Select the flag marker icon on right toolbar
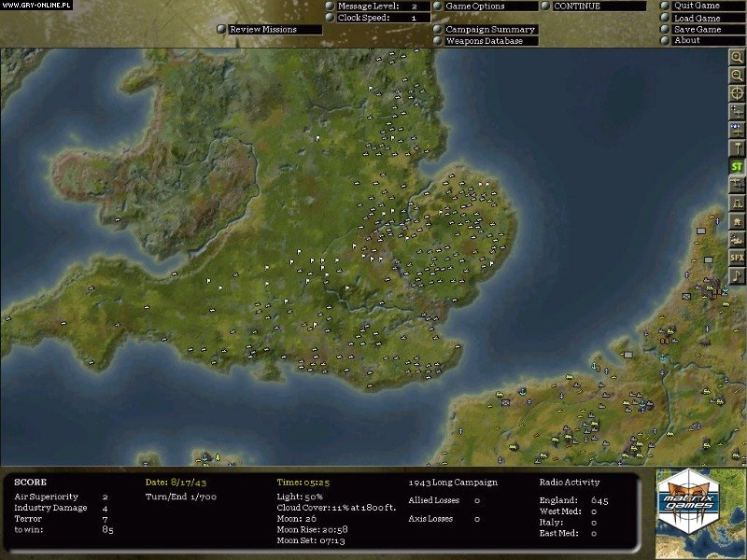Viewport: 747px width, 560px height. [x=738, y=147]
